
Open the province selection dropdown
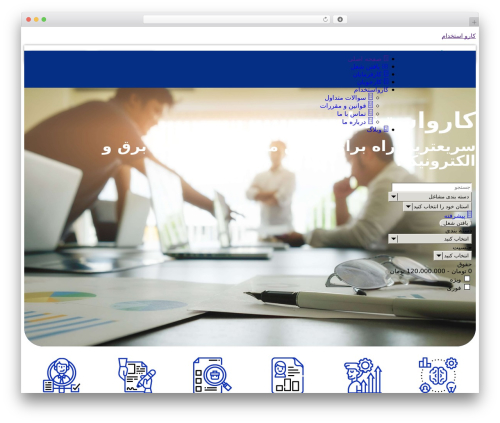(x=437, y=207)
